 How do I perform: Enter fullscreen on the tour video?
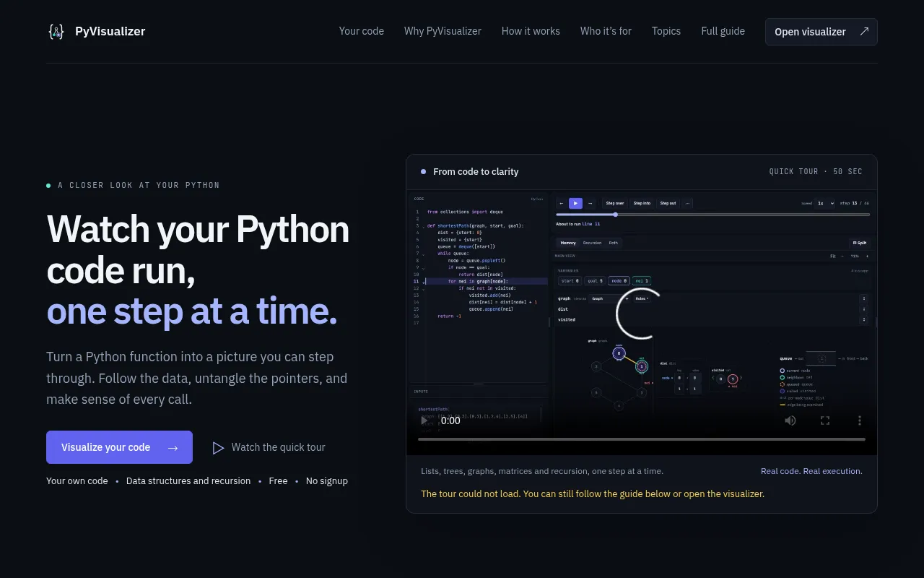[x=825, y=420]
